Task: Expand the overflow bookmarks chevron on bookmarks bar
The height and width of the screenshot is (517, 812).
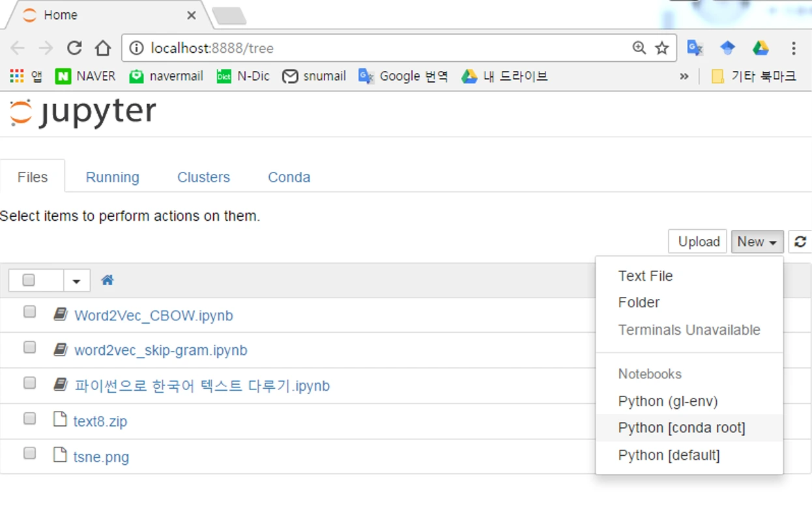Action: point(684,76)
